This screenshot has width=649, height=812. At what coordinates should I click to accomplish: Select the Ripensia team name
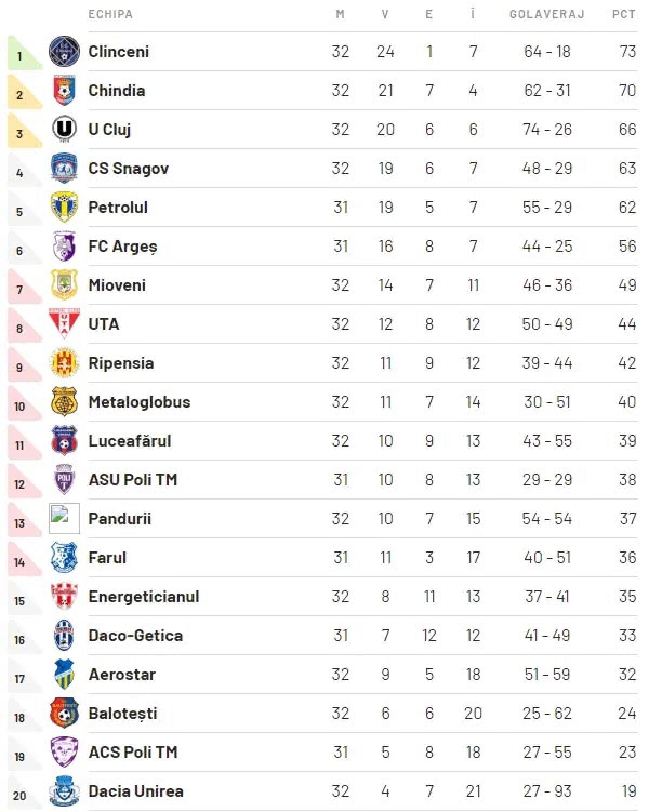[121, 363]
